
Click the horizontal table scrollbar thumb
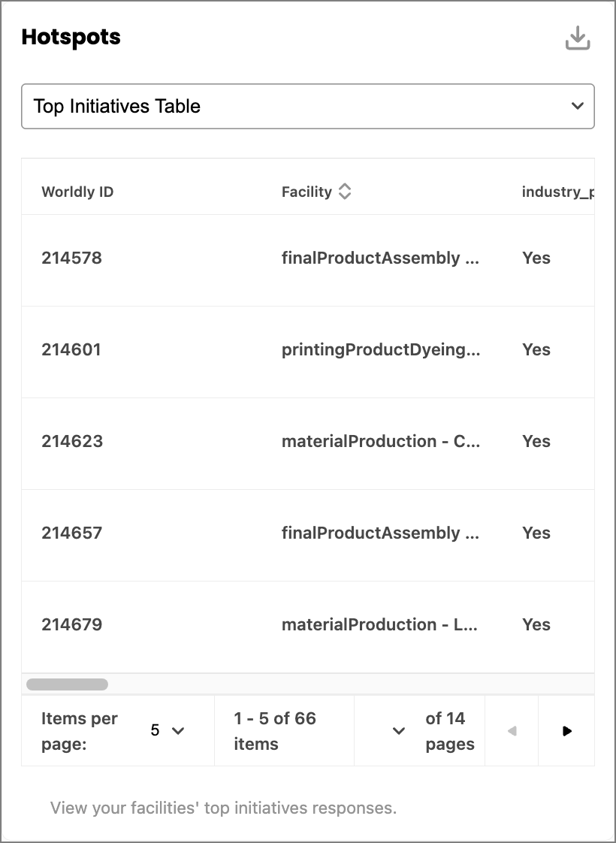[x=67, y=684]
